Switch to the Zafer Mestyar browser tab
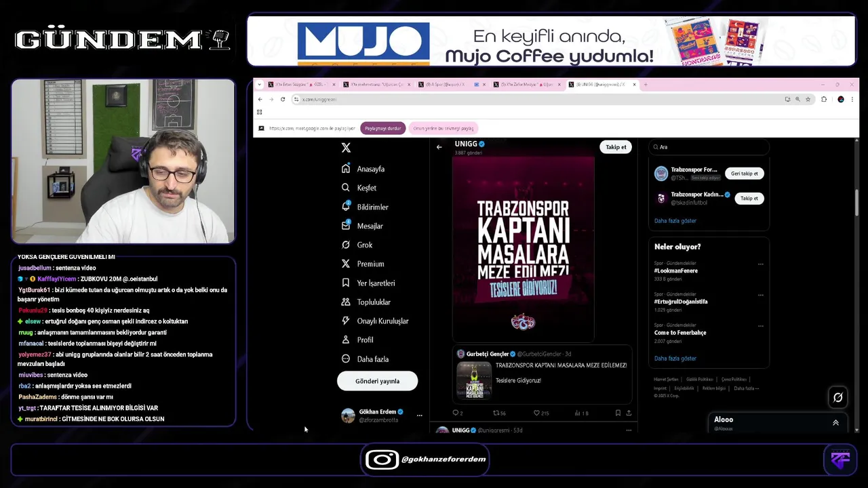Image resolution: width=868 pixels, height=488 pixels. tap(528, 85)
